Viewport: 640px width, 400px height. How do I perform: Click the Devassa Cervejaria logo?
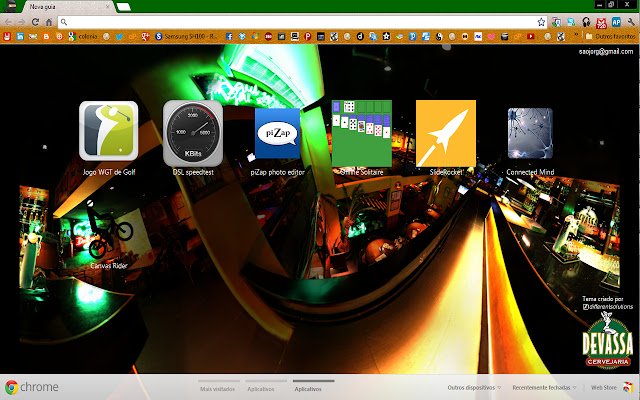click(x=608, y=340)
